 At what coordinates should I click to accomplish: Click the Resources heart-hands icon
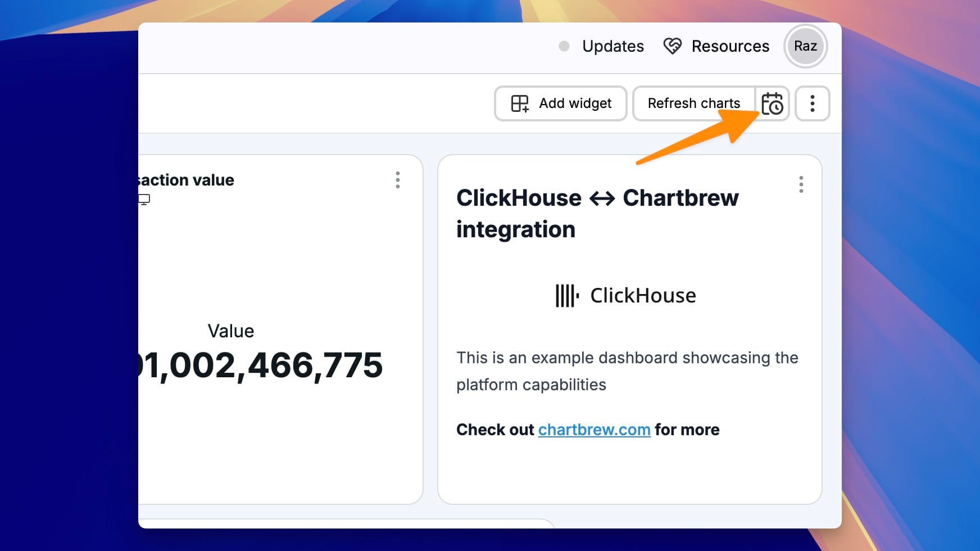673,46
